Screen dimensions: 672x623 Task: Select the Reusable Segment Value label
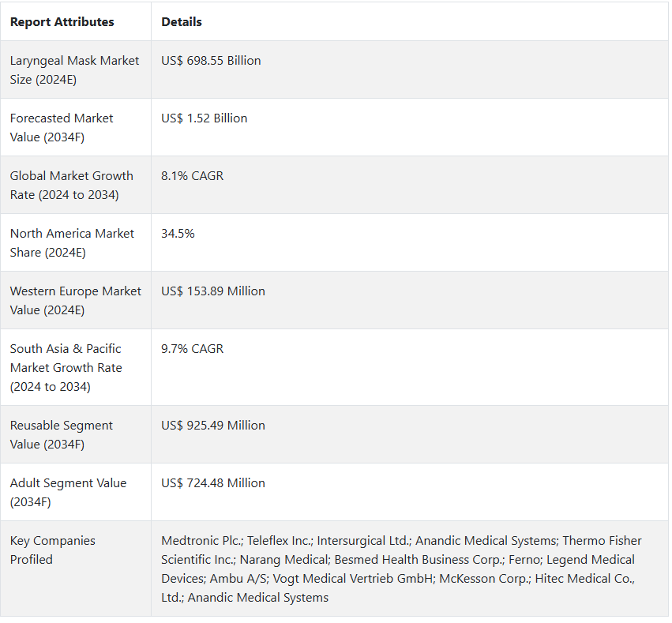61,434
